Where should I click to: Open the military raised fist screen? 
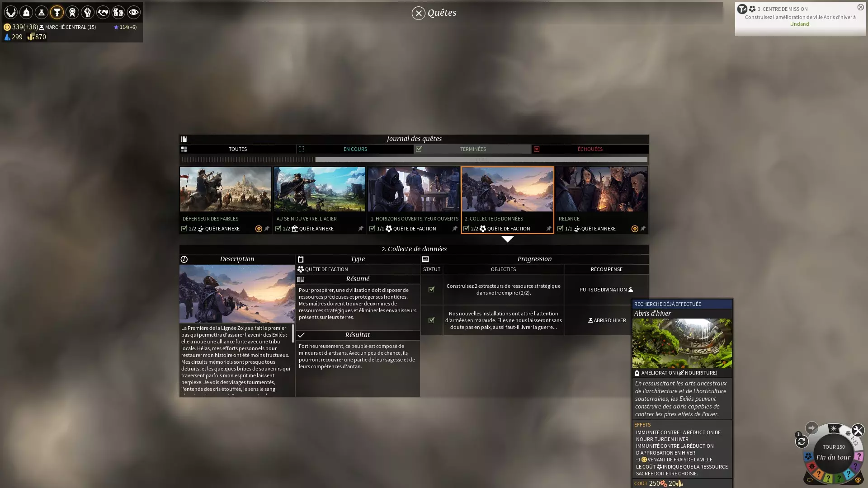click(88, 12)
